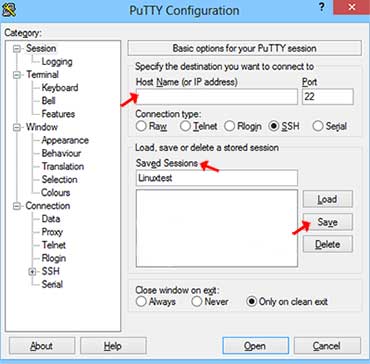Click the Port number field
370x364 pixels.
[x=328, y=97]
